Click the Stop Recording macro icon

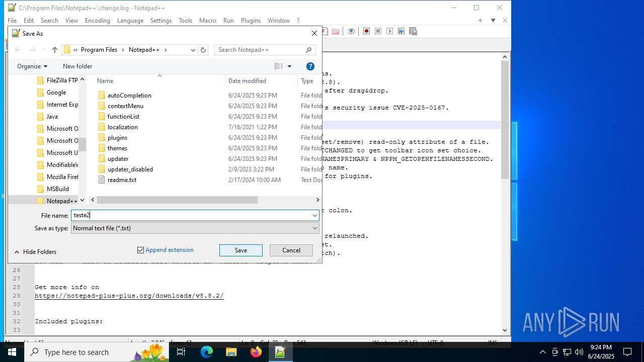[378, 31]
